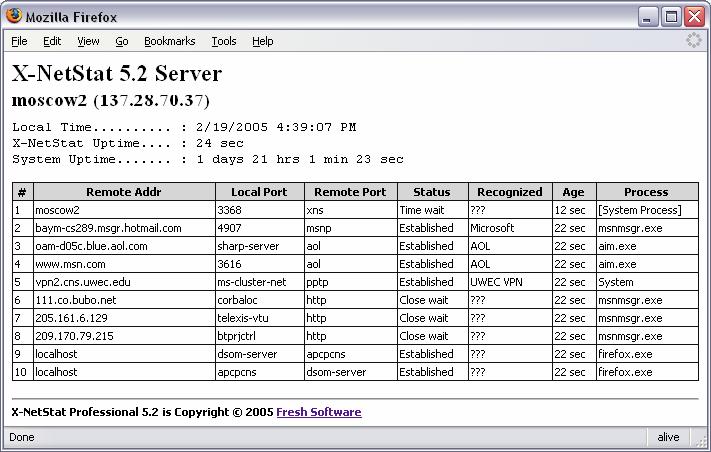
Task: Close the Mozilla Firefox window
Action: click(695, 17)
